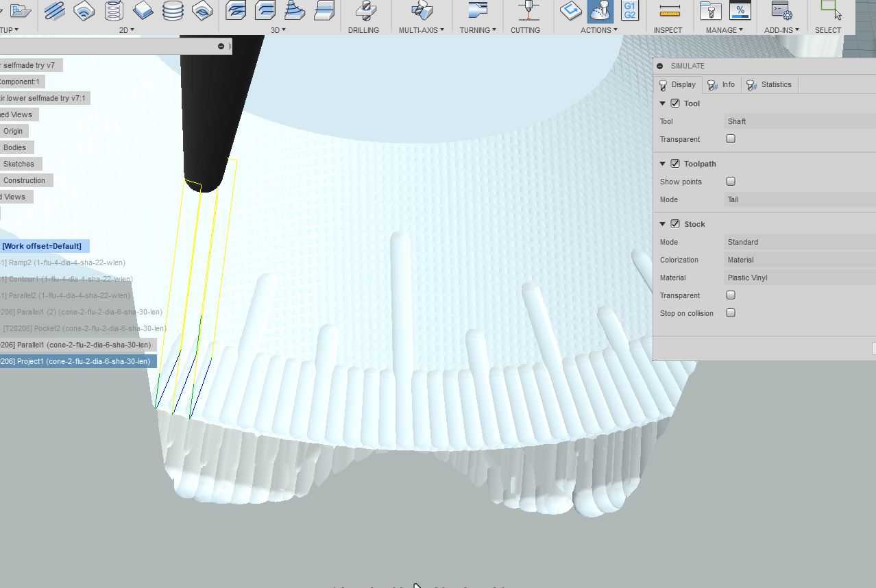Image resolution: width=876 pixels, height=588 pixels.
Task: Select the Sketches browser item
Action: tap(19, 164)
